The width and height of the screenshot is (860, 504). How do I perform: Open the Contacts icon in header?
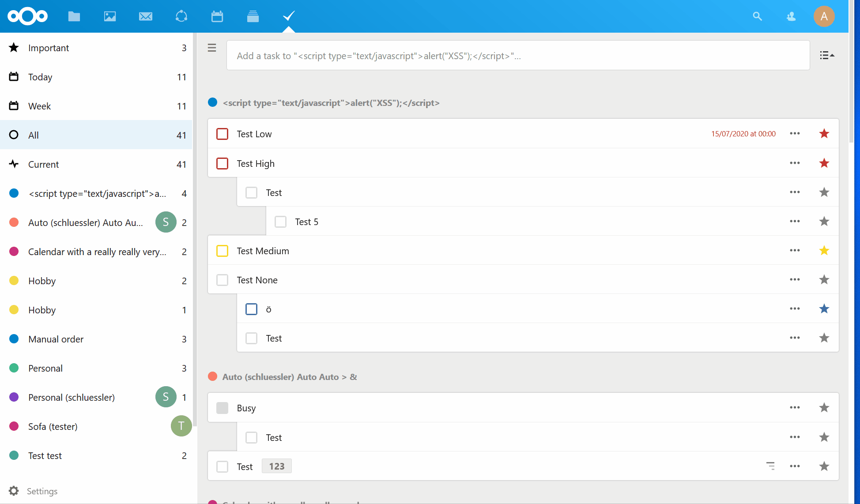click(x=791, y=16)
